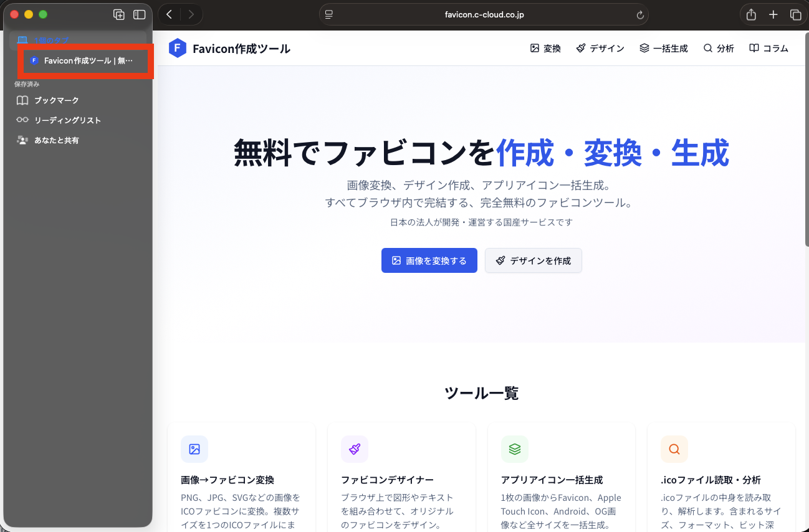Hide the sidebar with sidebar toggle
Screen dimensions: 809x532
click(140, 14)
